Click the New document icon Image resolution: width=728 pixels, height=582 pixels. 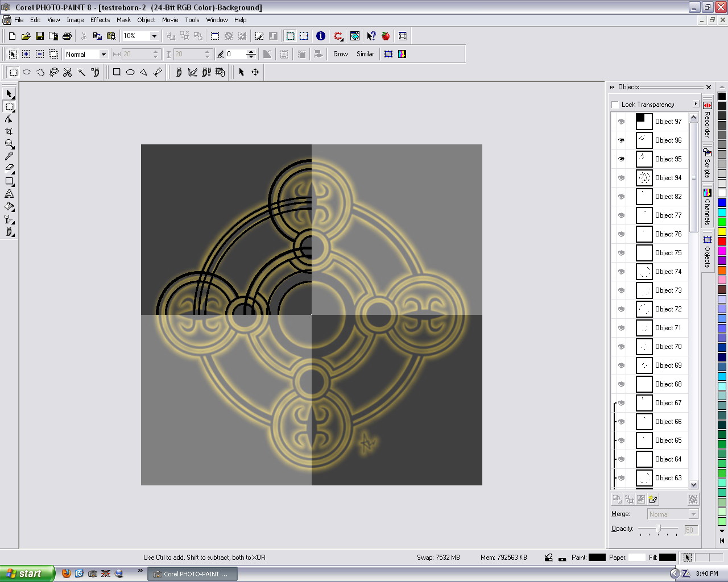coord(12,36)
